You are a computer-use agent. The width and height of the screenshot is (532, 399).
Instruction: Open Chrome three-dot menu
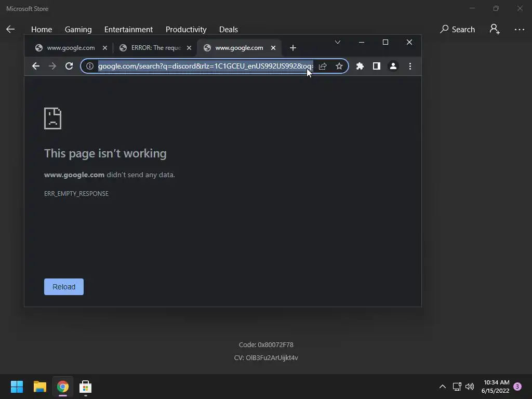(x=410, y=66)
